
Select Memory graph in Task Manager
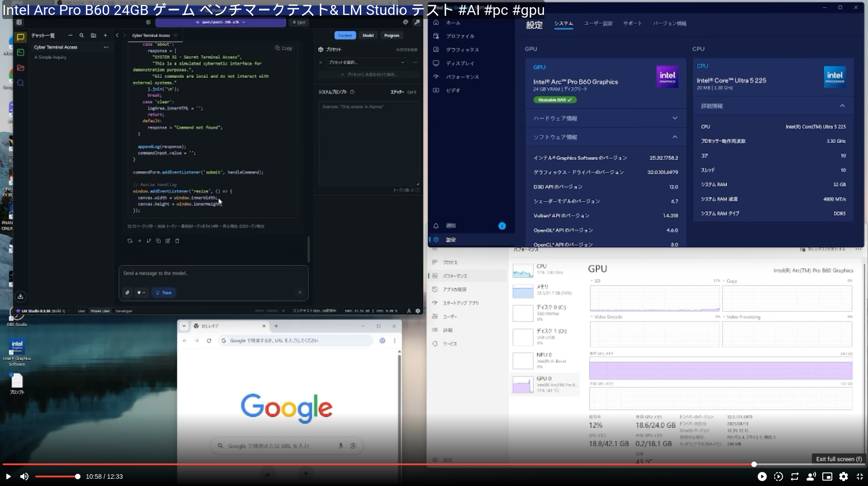[x=545, y=290]
